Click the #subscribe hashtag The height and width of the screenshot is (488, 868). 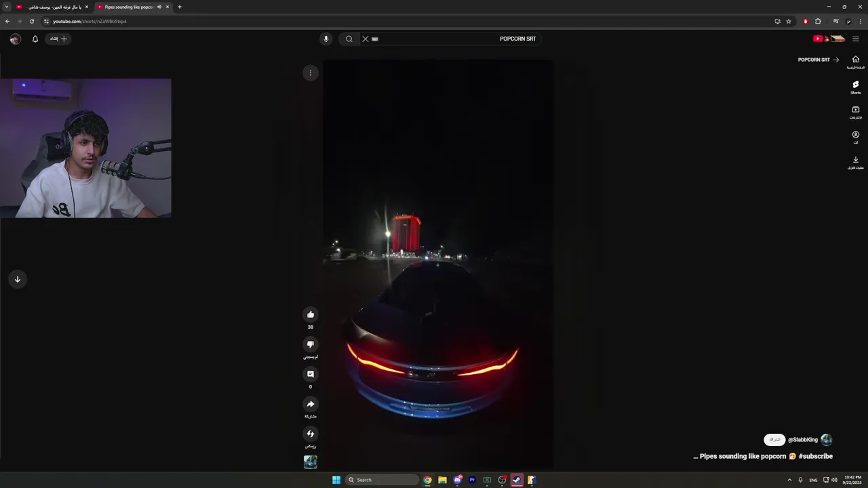[816, 456]
